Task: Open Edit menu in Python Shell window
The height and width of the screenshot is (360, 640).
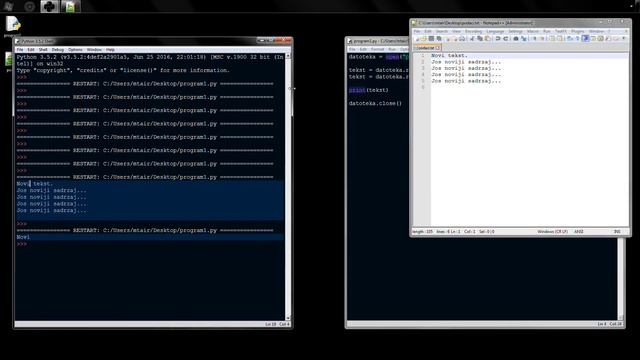Action: tap(31, 49)
